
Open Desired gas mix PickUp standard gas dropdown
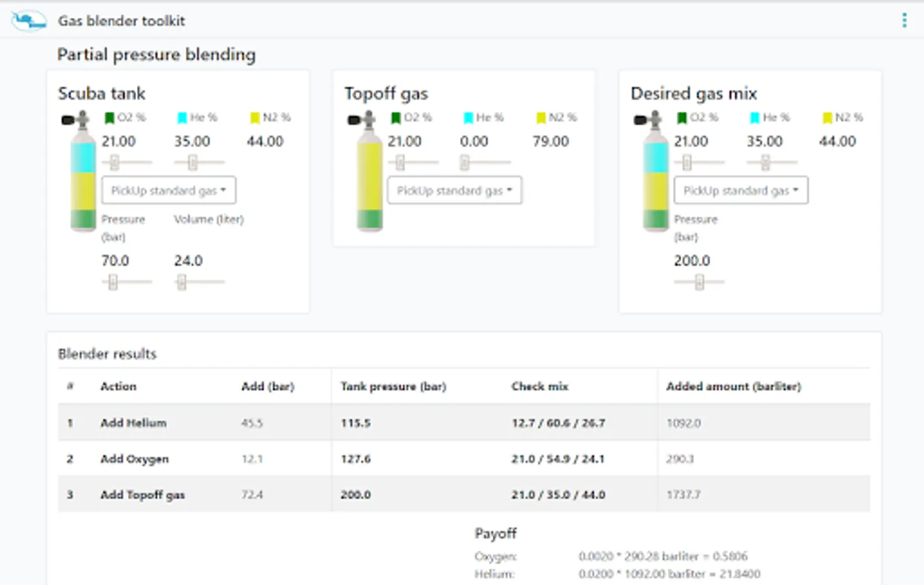tap(741, 190)
